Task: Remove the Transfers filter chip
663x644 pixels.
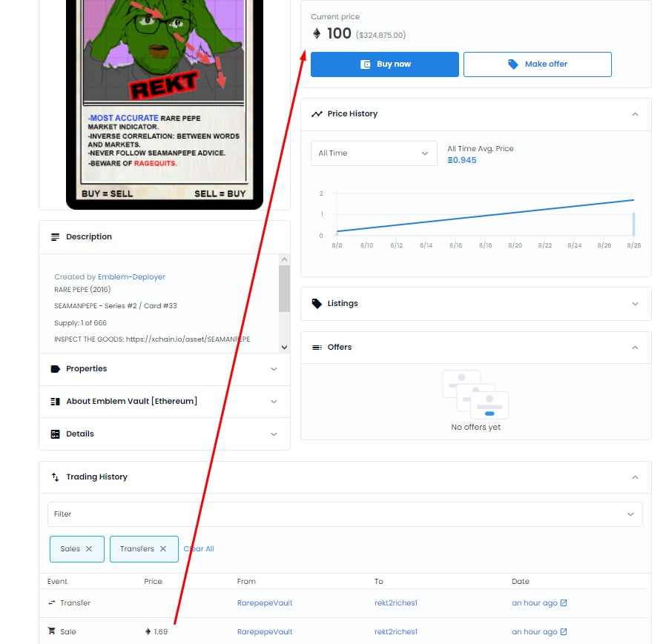Action: click(x=163, y=548)
